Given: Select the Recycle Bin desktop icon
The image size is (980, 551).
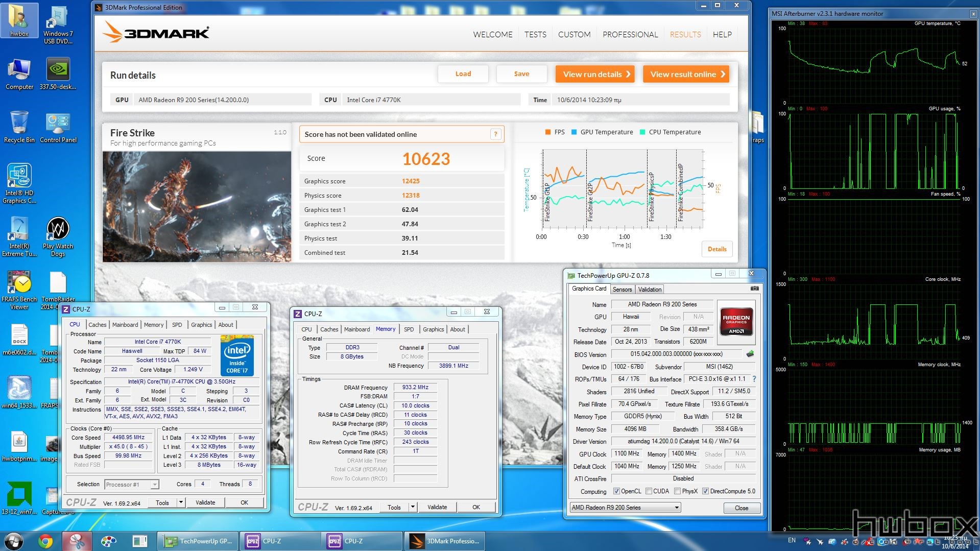Looking at the screenshot, I should coord(19,127).
